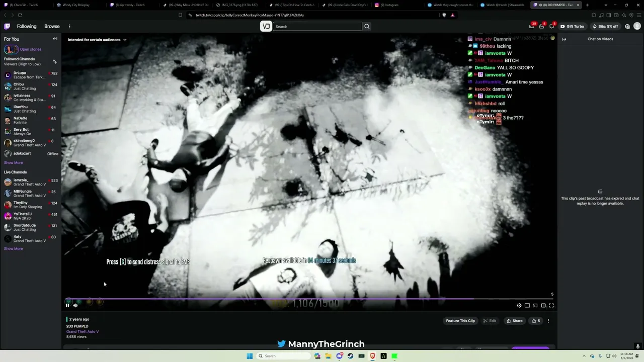Reload the browser page
644x362 pixels.
(20, 15)
